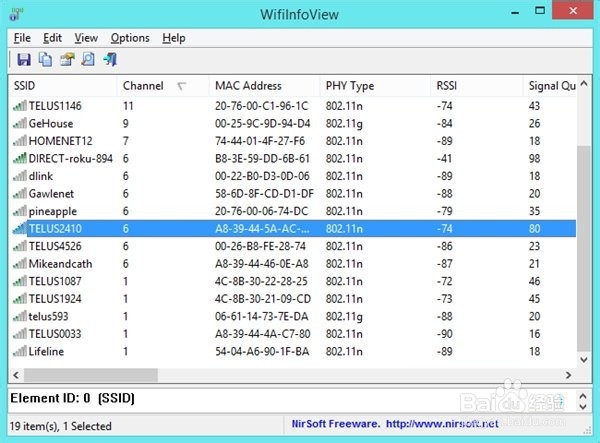Image resolution: width=600 pixels, height=443 pixels.
Task: Click the vertical scrollbar down arrow of the list
Action: (584, 360)
